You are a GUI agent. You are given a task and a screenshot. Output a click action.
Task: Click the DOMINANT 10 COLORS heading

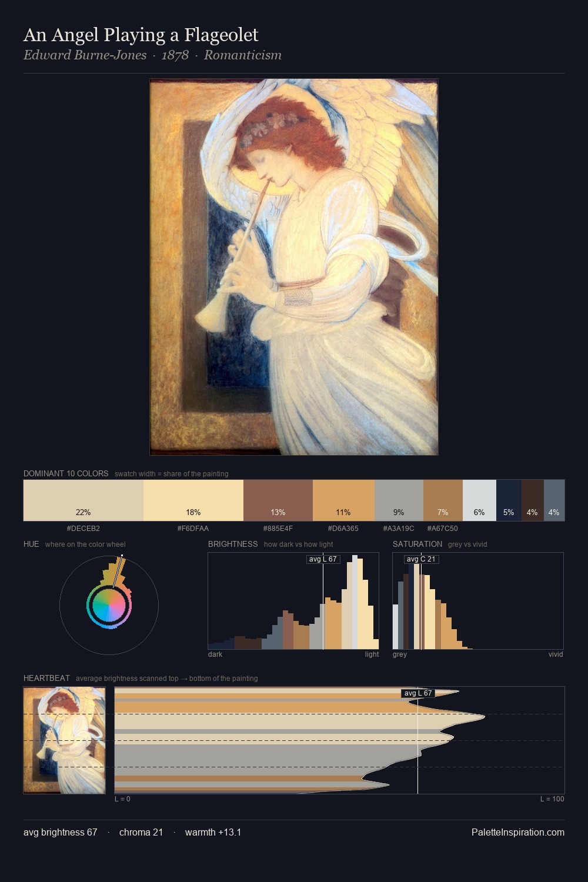tap(66, 473)
